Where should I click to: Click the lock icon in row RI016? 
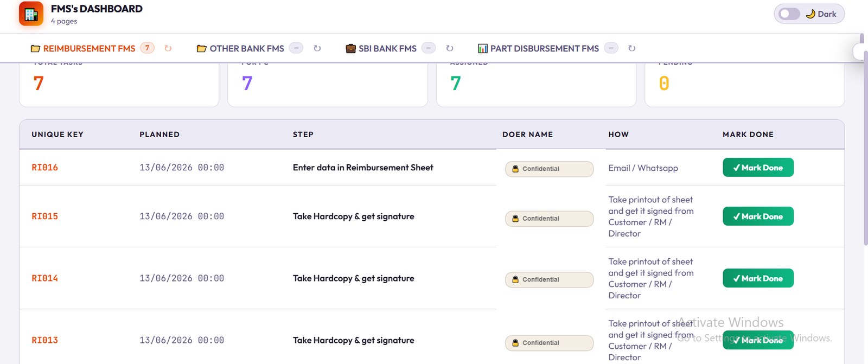[x=515, y=169]
